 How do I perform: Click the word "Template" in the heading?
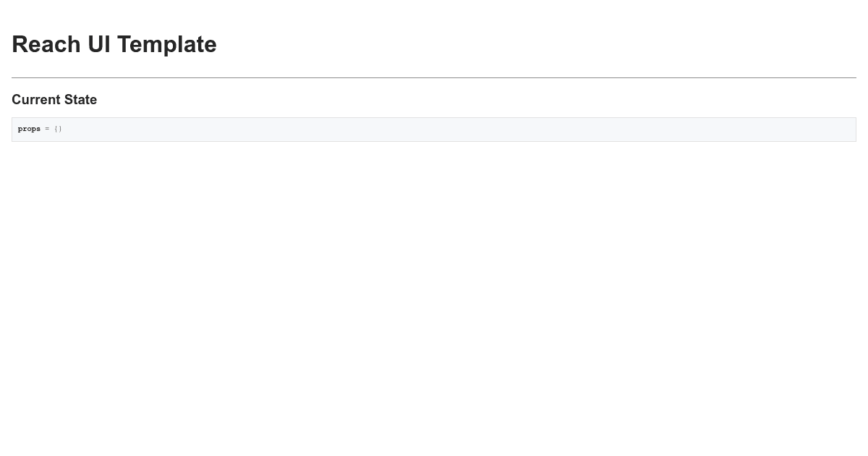point(167,44)
